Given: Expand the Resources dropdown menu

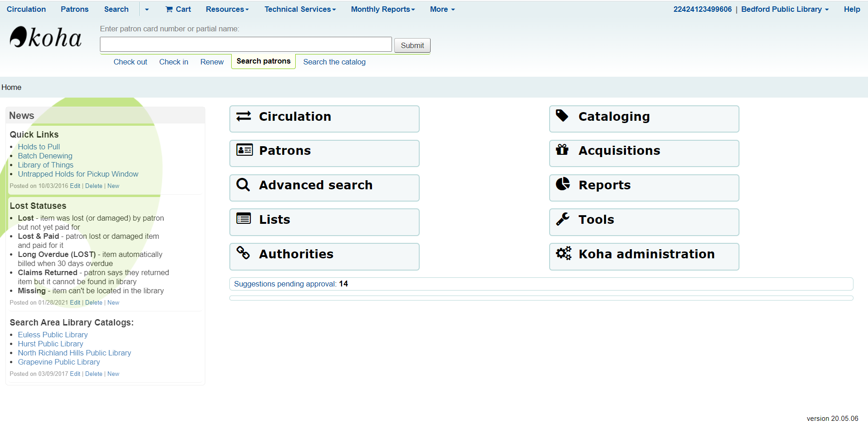Looking at the screenshot, I should pos(227,9).
